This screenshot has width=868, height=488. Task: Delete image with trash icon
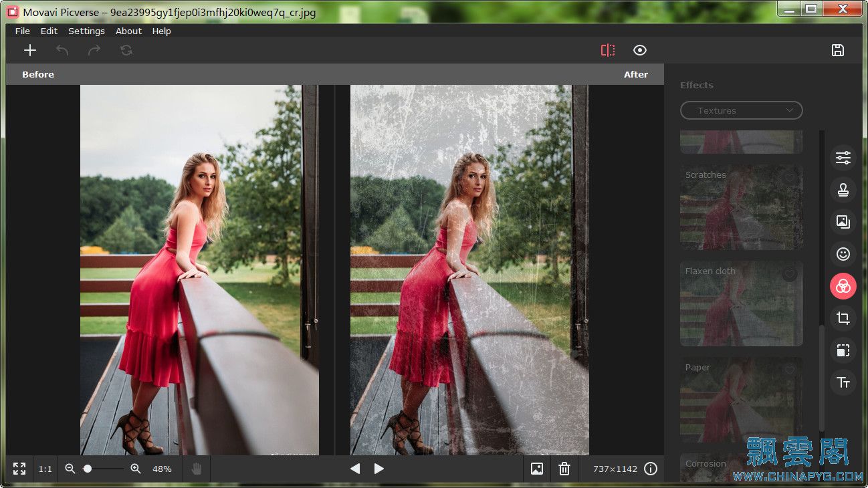tap(564, 469)
